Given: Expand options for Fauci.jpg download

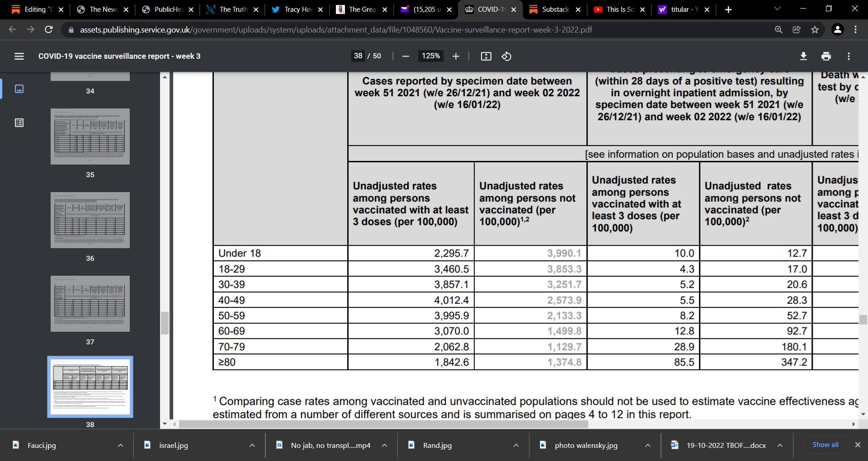Looking at the screenshot, I should [120, 445].
